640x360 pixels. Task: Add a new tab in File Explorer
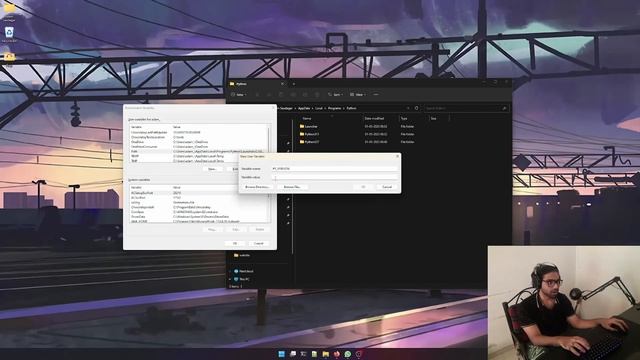point(293,84)
